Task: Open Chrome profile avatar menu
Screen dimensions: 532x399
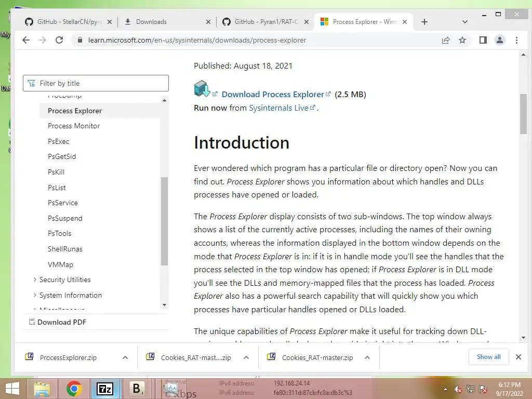Action: pyautogui.click(x=499, y=40)
